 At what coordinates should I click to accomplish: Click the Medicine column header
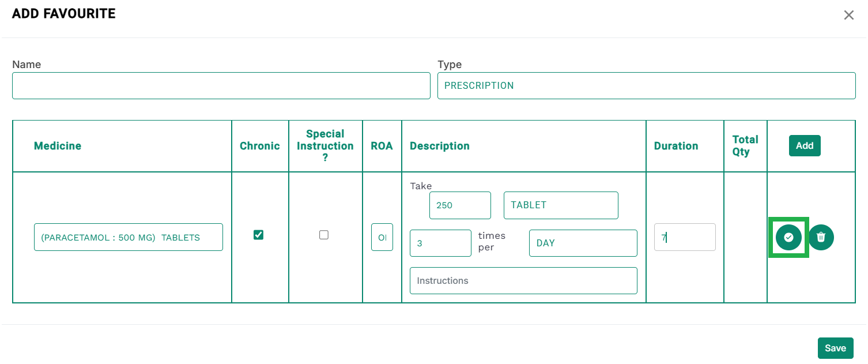click(x=58, y=146)
